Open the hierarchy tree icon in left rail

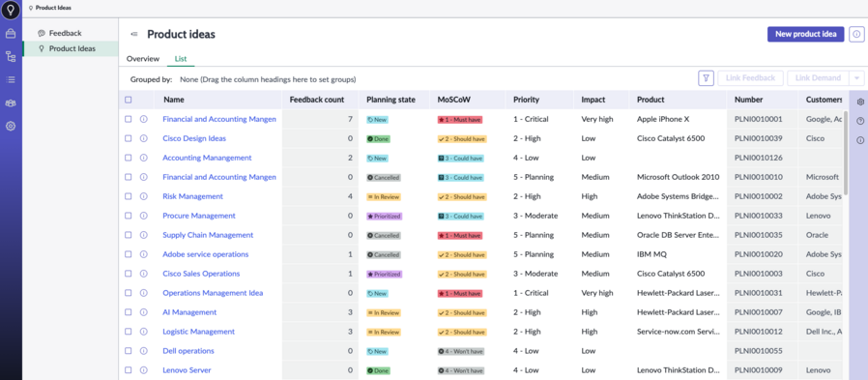(11, 56)
